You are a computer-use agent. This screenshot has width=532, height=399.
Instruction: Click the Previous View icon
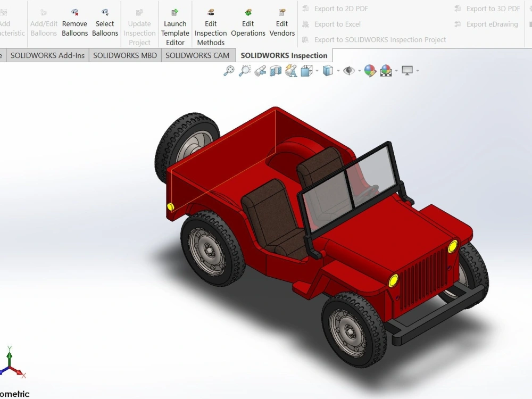coord(260,70)
